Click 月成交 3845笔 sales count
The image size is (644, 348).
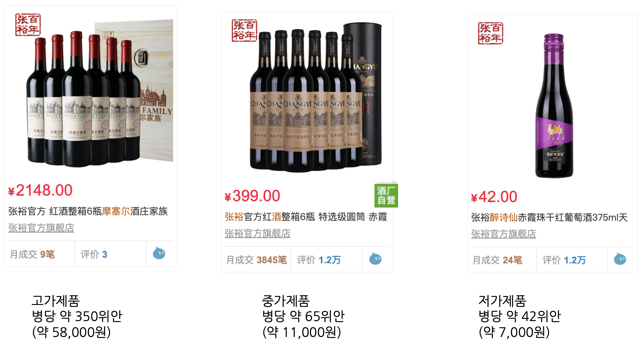pos(256,260)
